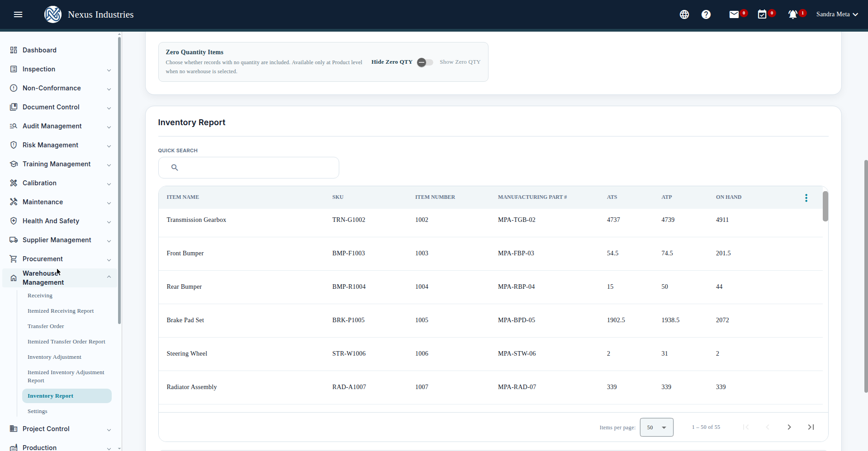Open the items per page dropdown
The width and height of the screenshot is (868, 451).
[x=656, y=427]
